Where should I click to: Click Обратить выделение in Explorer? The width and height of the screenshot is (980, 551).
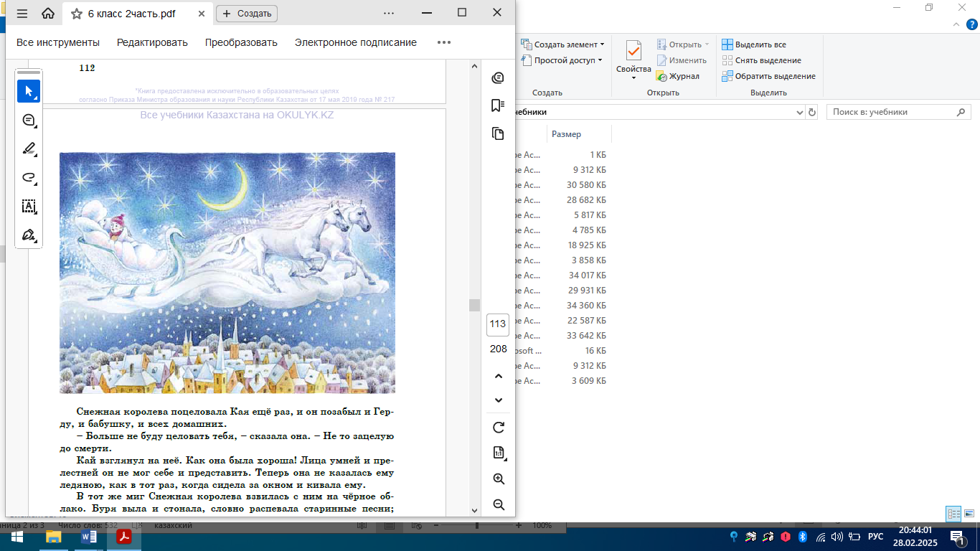[768, 76]
